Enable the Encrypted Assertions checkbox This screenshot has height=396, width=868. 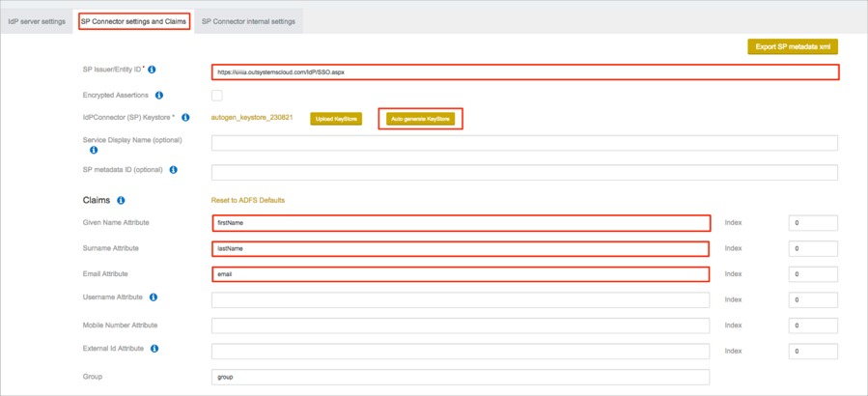click(217, 96)
